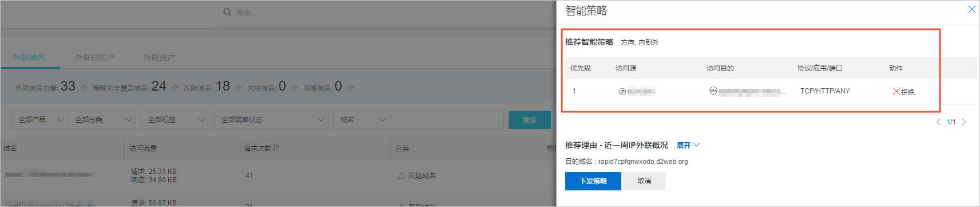Switch to 外联资产 tab
980x207 pixels.
[x=159, y=57]
